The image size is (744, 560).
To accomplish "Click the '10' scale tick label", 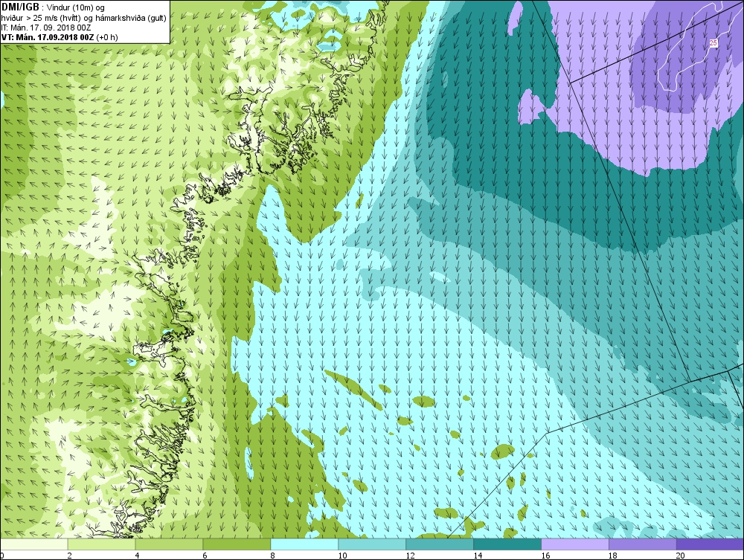I will (342, 556).
